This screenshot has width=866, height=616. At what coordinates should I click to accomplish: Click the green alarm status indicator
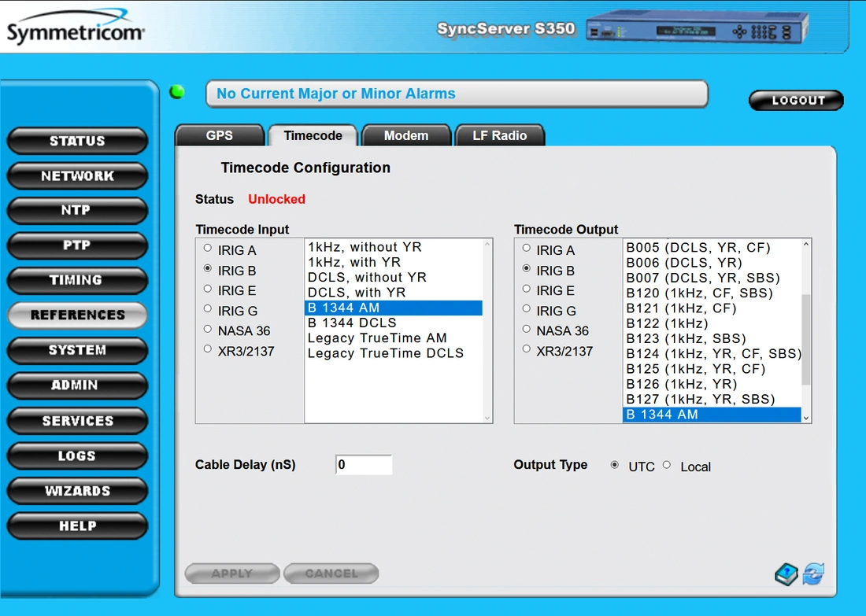pyautogui.click(x=177, y=91)
